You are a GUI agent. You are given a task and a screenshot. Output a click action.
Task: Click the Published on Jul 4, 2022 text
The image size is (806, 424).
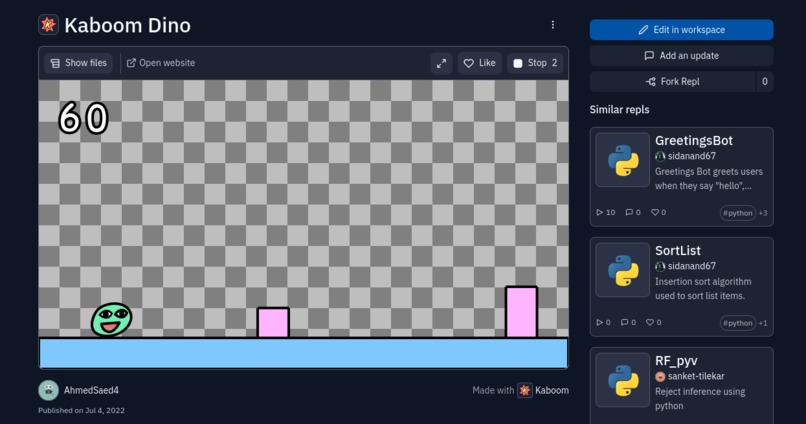pyautogui.click(x=81, y=410)
